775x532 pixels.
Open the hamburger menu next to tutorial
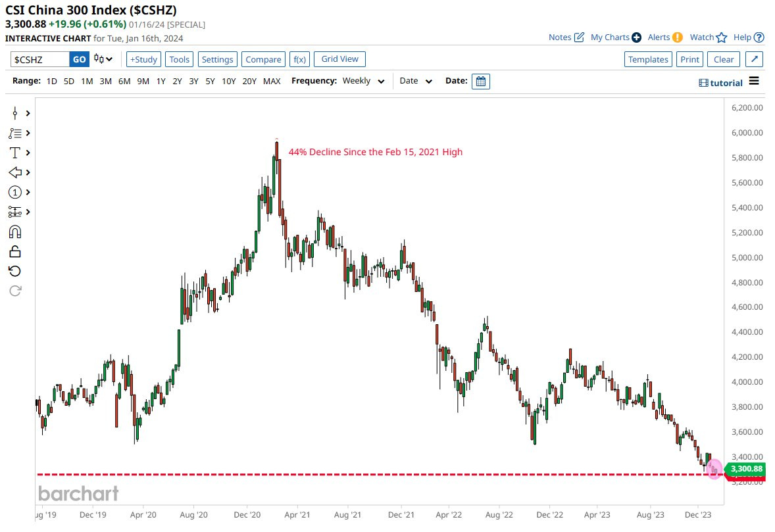click(754, 82)
